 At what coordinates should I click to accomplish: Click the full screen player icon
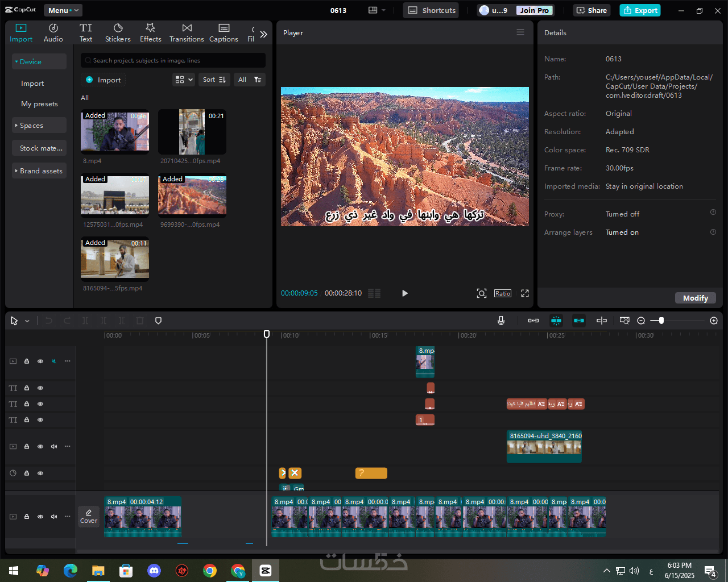coord(525,293)
